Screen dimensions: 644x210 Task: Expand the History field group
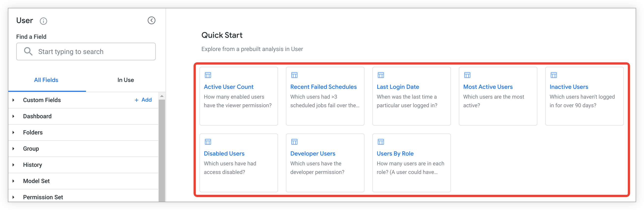pos(14,165)
